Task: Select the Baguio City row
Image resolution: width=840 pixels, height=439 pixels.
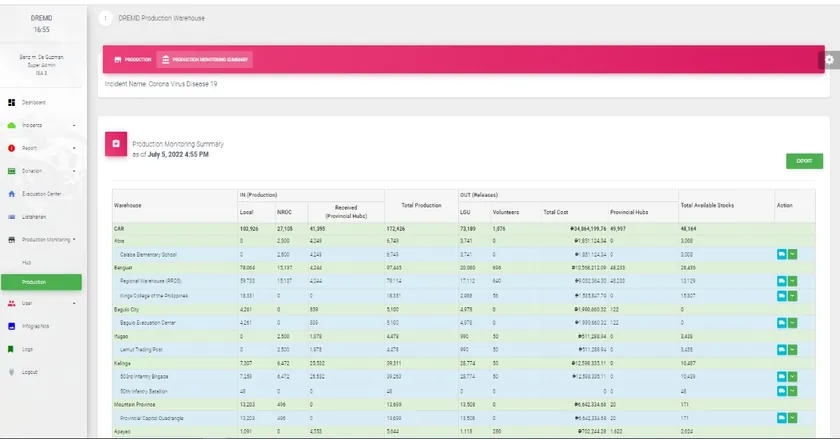Action: pyautogui.click(x=463, y=309)
